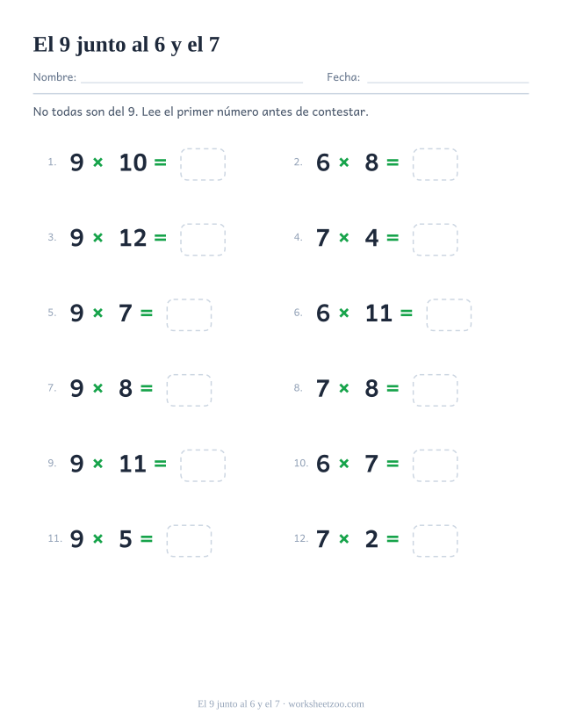Image resolution: width=562 pixels, height=728 pixels.
Task: Click the instruction text about the 9
Action: [x=200, y=112]
